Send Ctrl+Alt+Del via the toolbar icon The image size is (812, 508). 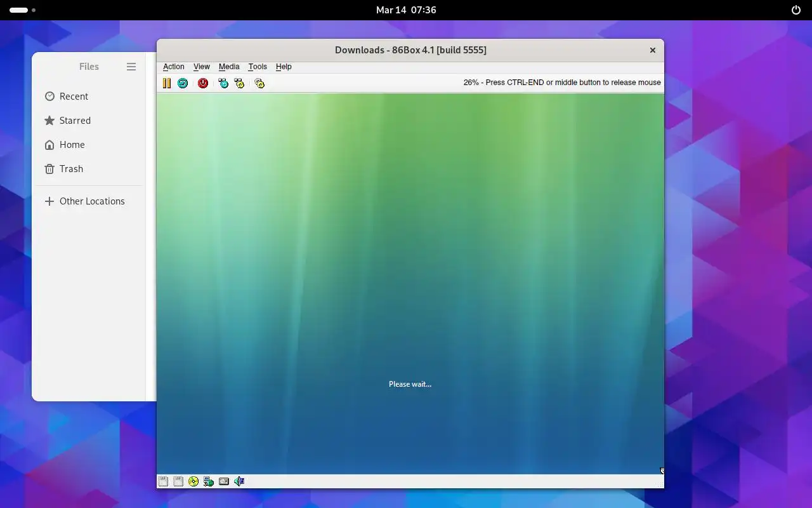(x=223, y=83)
